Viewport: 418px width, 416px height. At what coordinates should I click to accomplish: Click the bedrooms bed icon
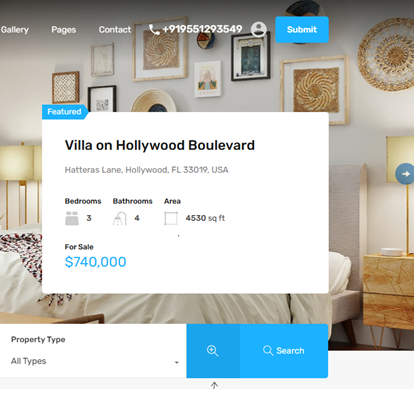click(x=72, y=219)
